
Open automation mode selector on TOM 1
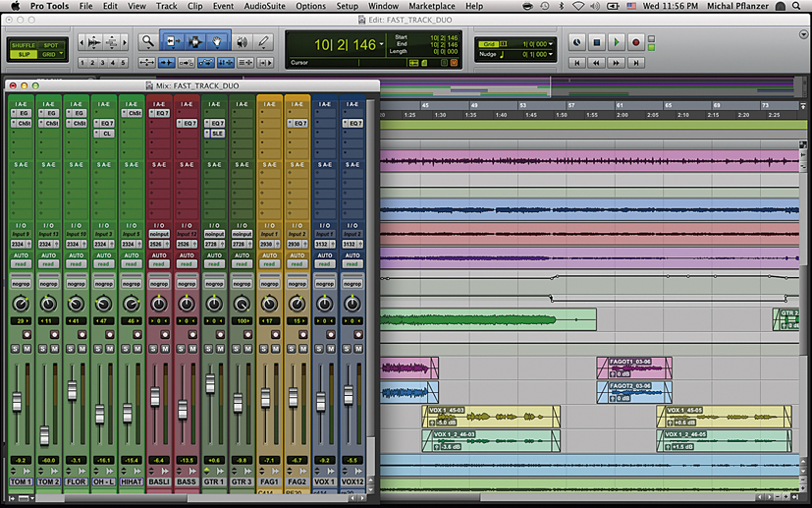tap(21, 264)
